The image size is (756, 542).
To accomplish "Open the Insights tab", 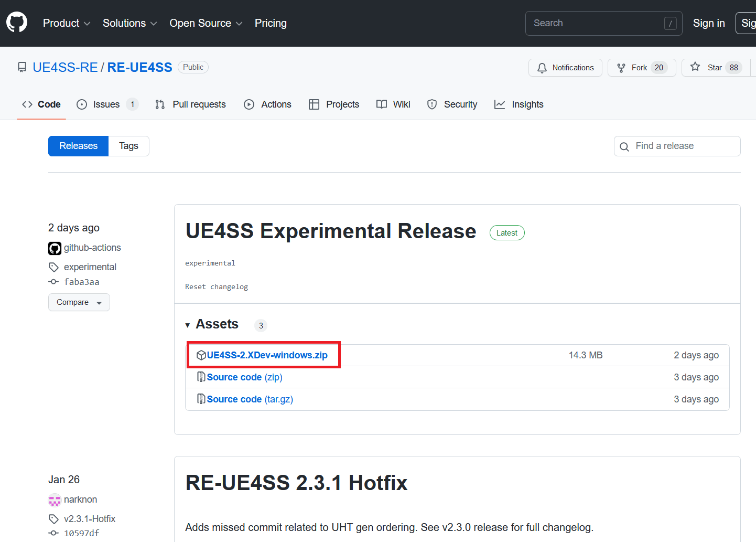I will (x=519, y=104).
